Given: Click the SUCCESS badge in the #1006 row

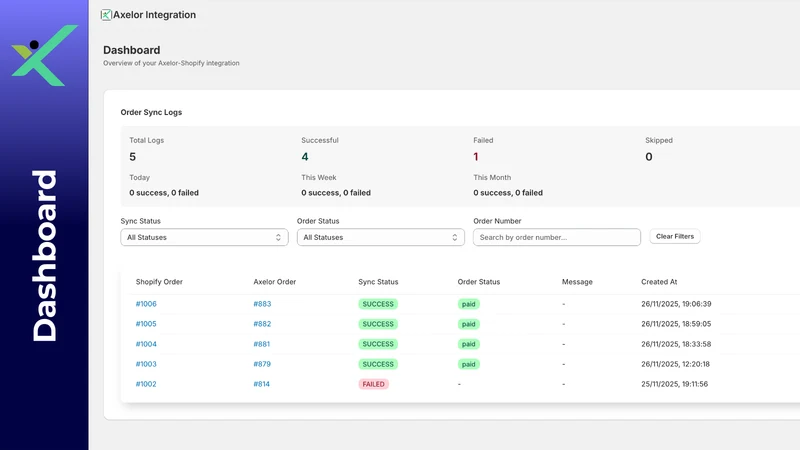Looking at the screenshot, I should [x=378, y=304].
